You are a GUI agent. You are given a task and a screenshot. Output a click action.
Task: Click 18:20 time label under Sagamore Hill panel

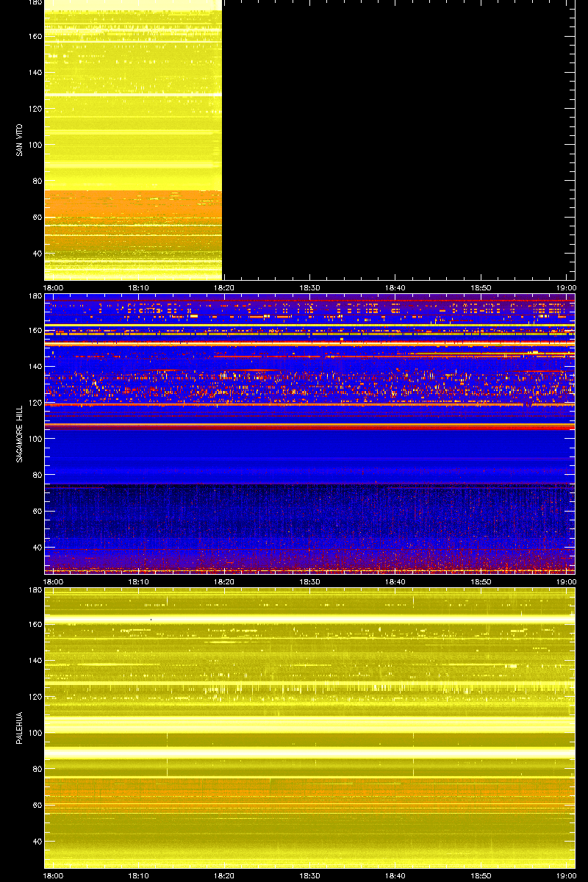(224, 581)
